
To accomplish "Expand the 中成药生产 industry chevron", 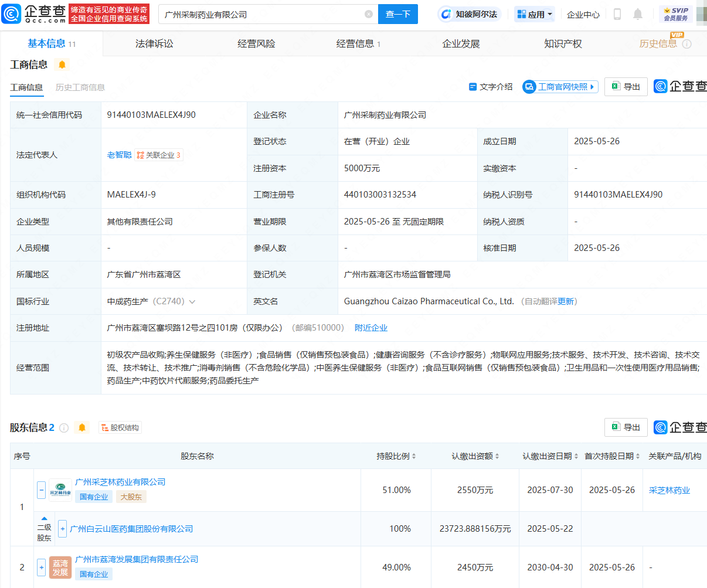I will pos(192,302).
